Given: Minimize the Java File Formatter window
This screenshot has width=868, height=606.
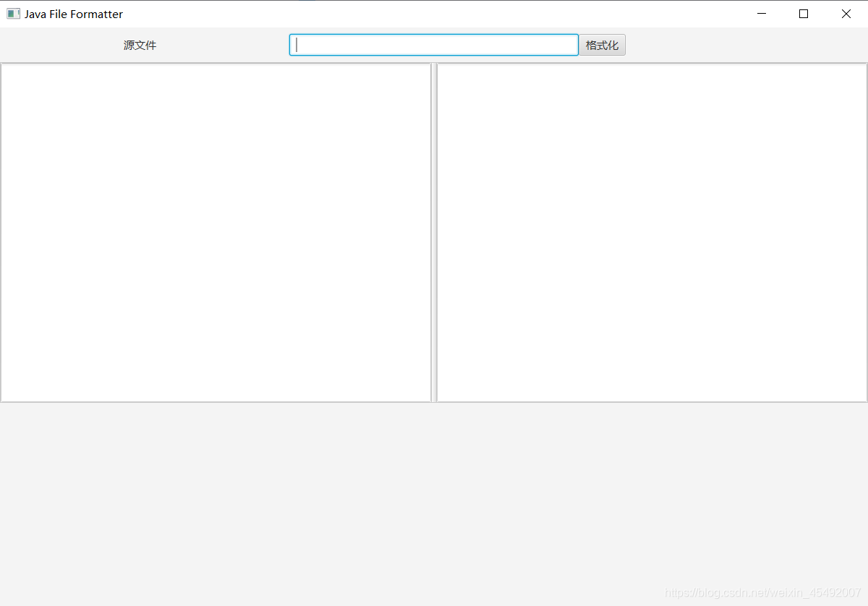Looking at the screenshot, I should pyautogui.click(x=762, y=14).
